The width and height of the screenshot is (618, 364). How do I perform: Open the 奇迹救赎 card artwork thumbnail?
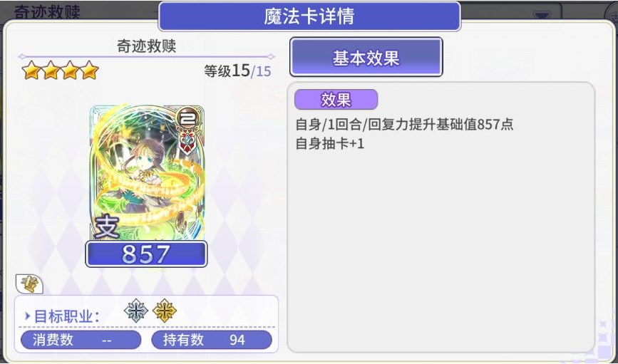pos(147,172)
